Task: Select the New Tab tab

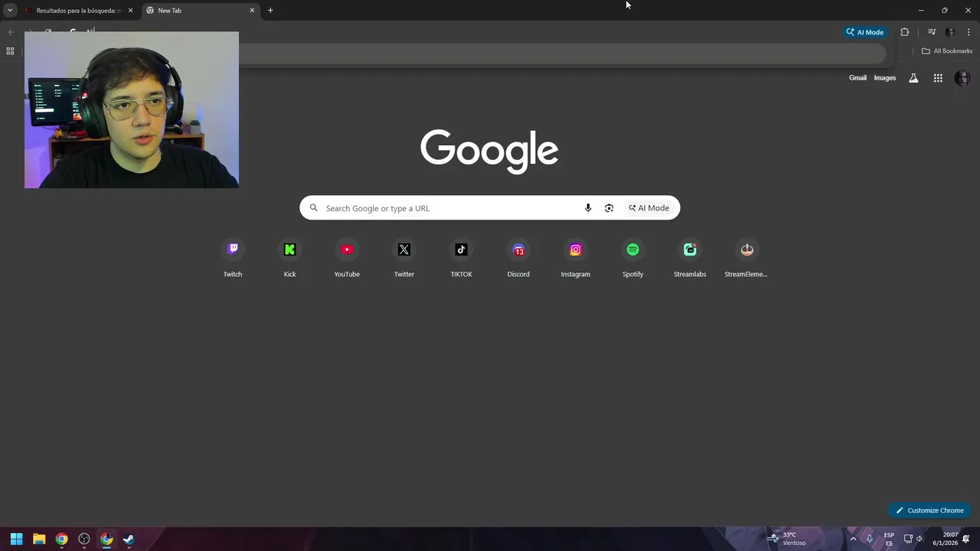Action: point(201,11)
